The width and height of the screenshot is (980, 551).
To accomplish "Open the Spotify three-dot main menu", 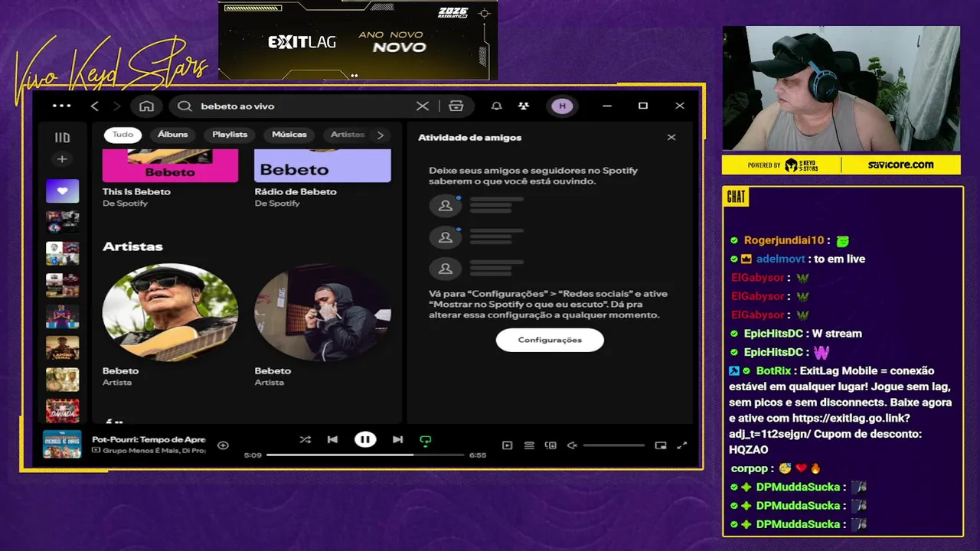I will 61,106.
